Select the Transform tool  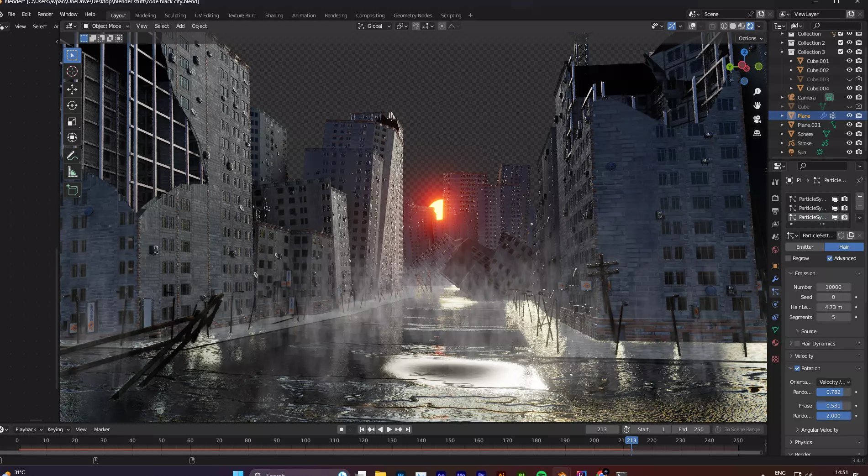pos(72,137)
